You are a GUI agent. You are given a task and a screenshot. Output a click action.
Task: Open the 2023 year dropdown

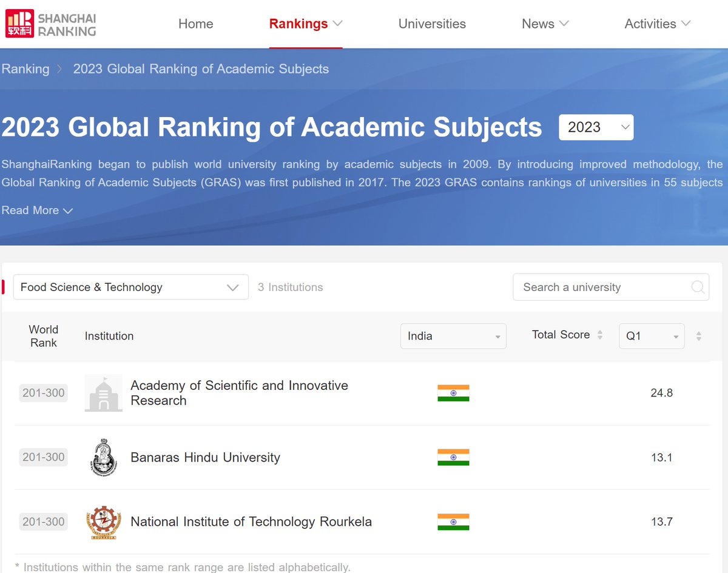point(596,127)
